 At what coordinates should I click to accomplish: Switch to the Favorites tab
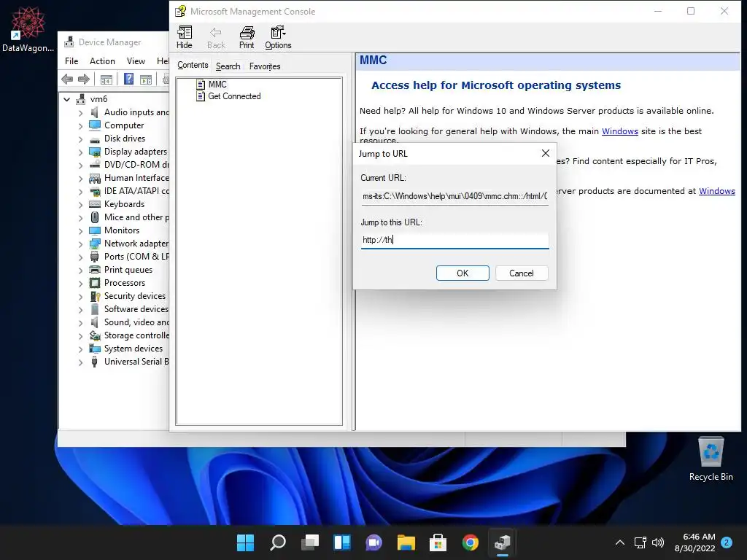[264, 66]
